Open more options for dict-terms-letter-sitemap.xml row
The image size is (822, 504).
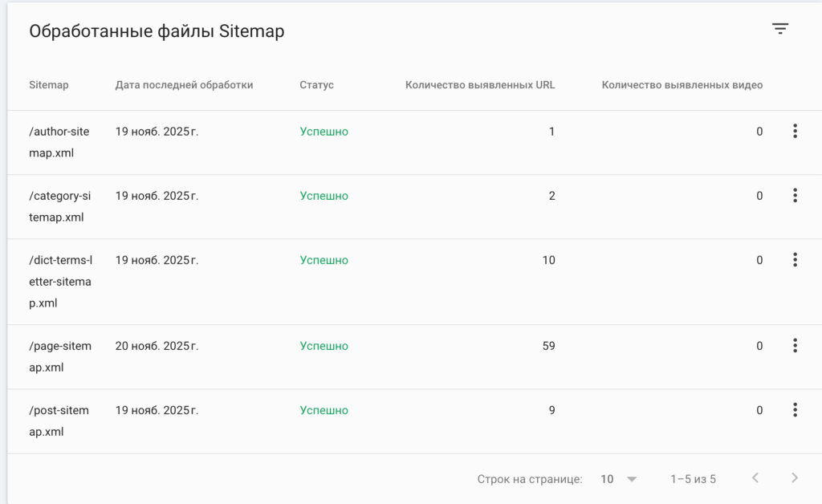tap(795, 260)
